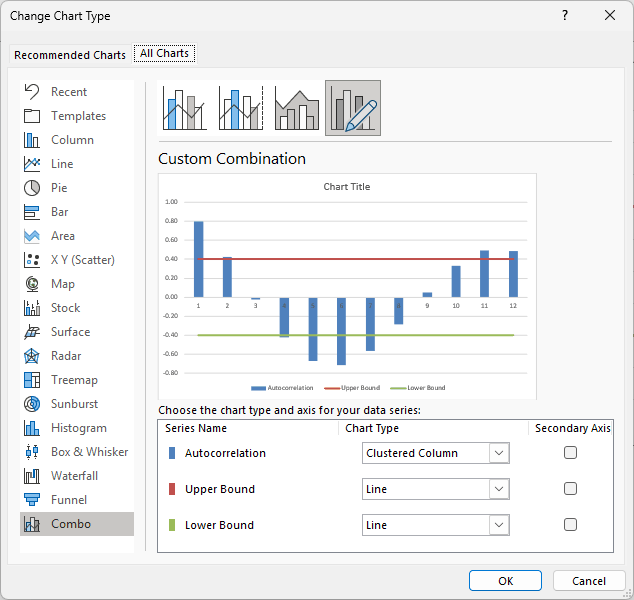Enable secondary axis for Autocorrelation series

[x=570, y=453]
